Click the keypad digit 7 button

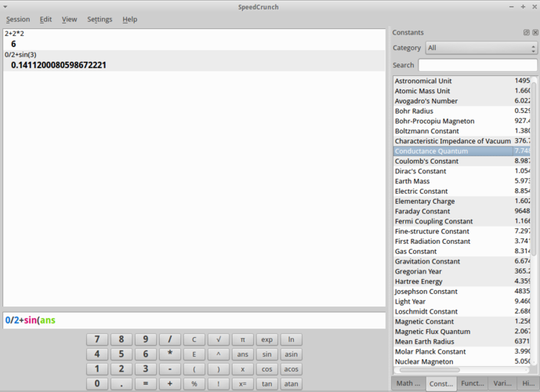(97, 339)
